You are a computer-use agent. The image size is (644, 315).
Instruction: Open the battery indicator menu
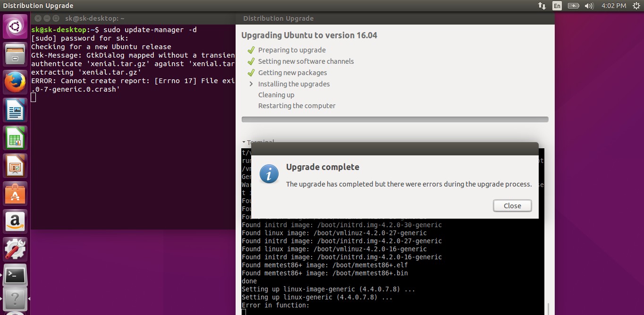573,6
